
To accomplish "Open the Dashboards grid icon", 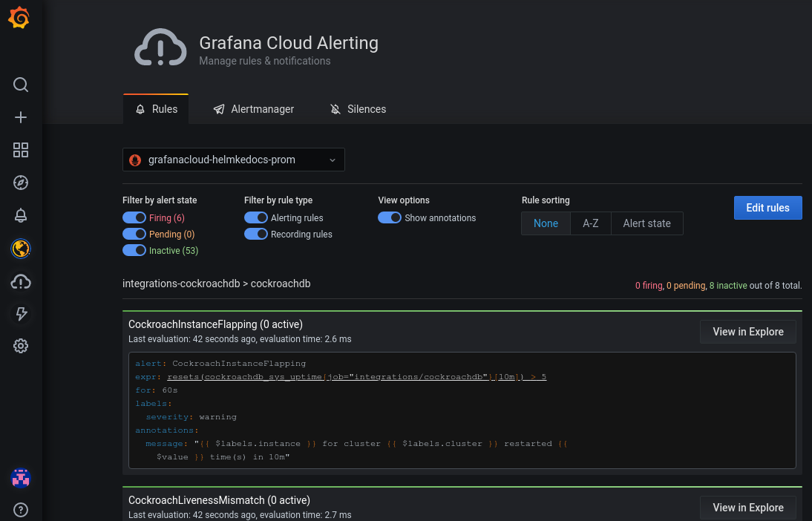I will click(x=21, y=150).
